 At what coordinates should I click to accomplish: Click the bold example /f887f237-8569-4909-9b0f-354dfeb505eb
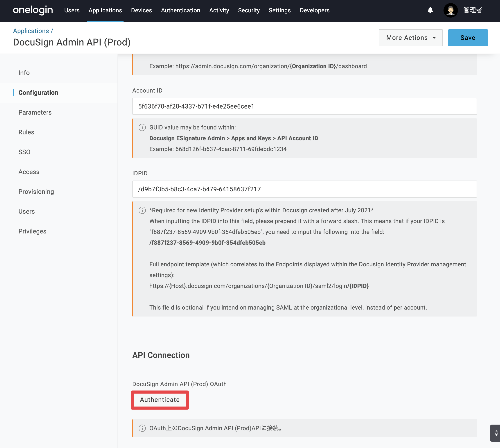click(207, 243)
